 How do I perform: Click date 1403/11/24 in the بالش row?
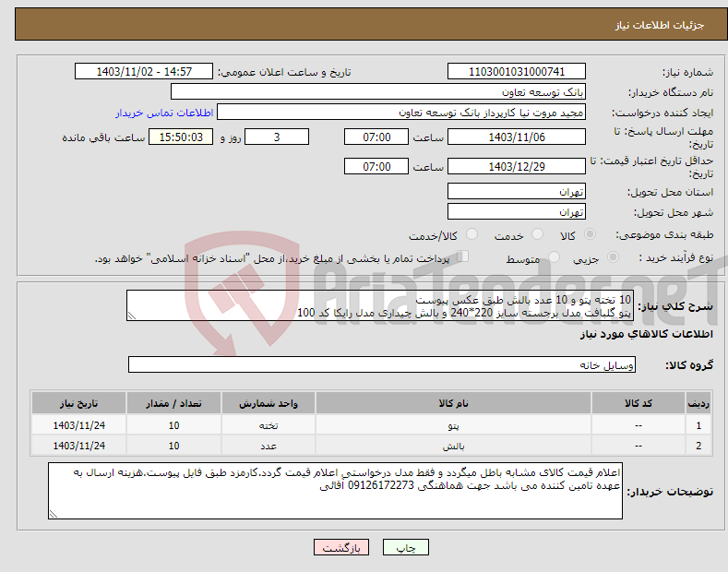click(x=78, y=446)
